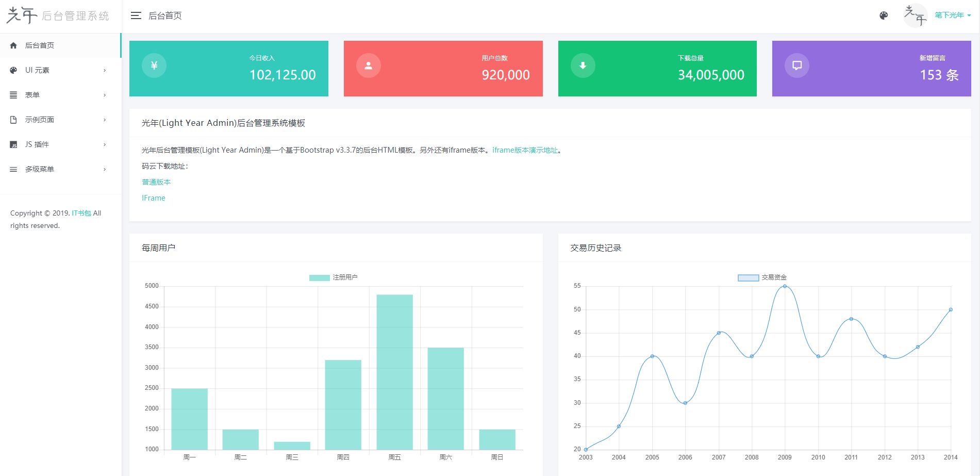Image resolution: width=980 pixels, height=476 pixels.
Task: Open the IFrame download link
Action: [154, 198]
